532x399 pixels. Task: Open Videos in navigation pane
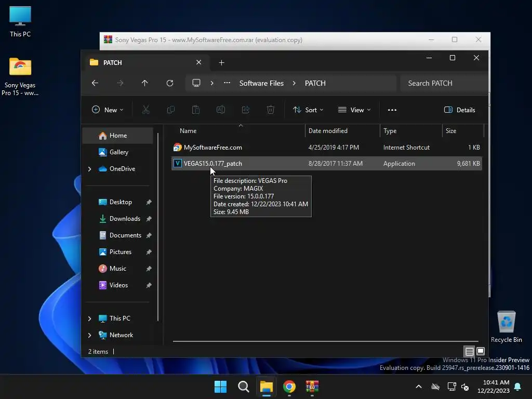[119, 285]
